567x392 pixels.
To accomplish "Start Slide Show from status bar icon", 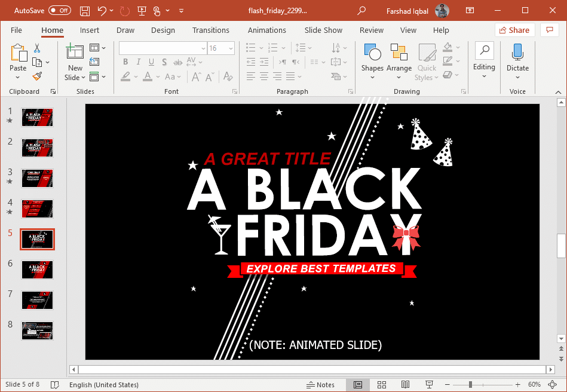I will coord(429,385).
